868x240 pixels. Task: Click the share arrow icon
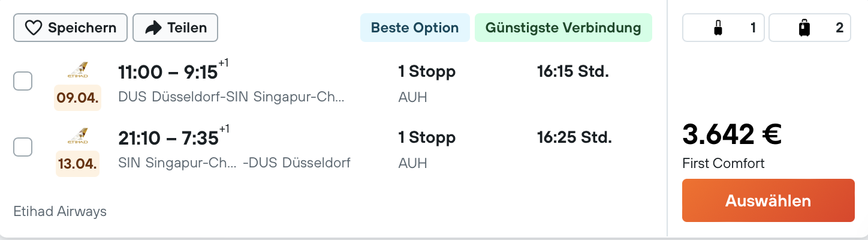point(153,28)
